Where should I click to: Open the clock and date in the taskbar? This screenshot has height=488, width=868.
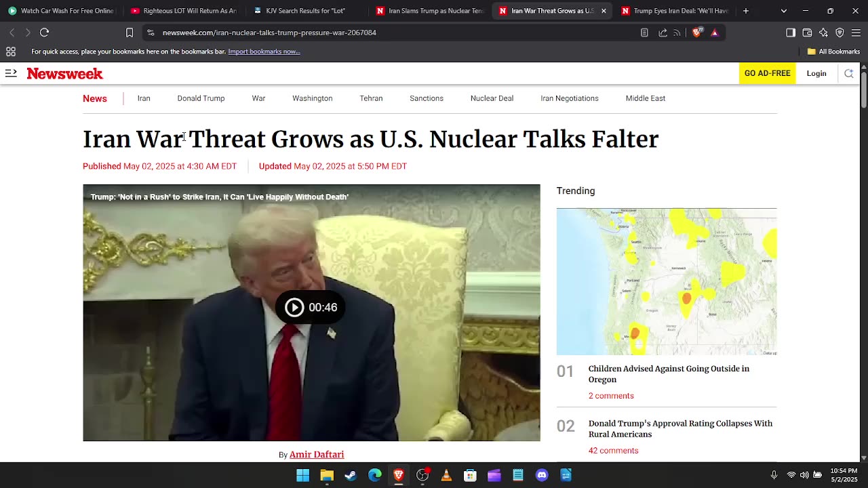click(x=844, y=475)
